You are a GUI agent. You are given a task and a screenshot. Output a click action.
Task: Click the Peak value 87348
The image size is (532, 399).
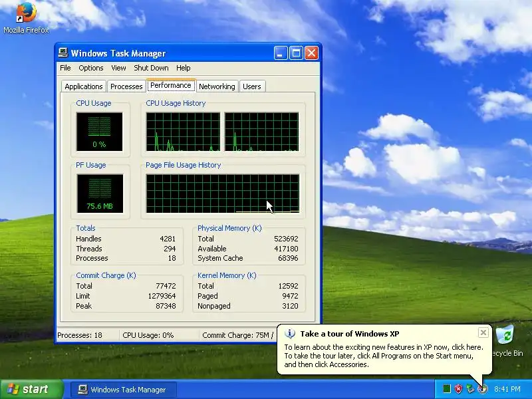(x=166, y=306)
